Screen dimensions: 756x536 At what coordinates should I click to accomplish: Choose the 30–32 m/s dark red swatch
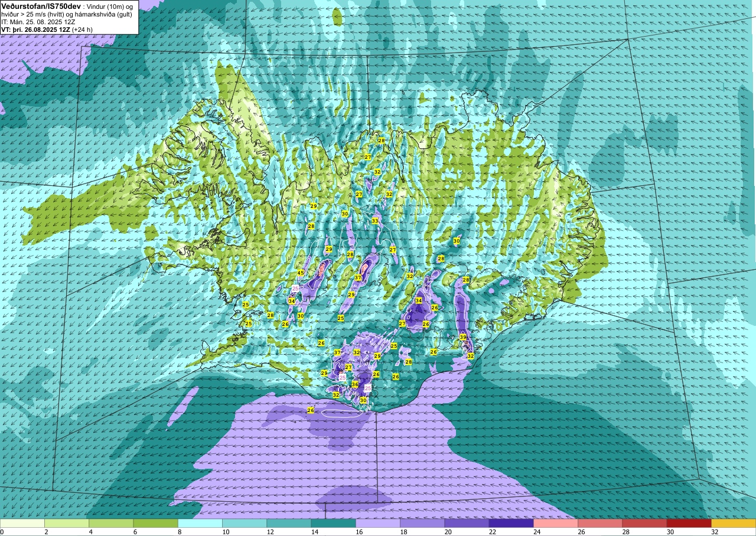(689, 523)
